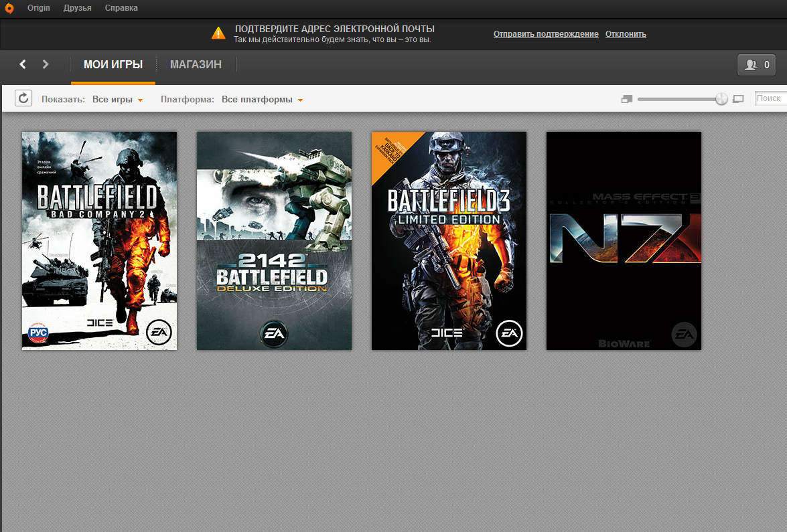Click the Origin logo icon
This screenshot has height=532, width=787.
click(x=9, y=7)
